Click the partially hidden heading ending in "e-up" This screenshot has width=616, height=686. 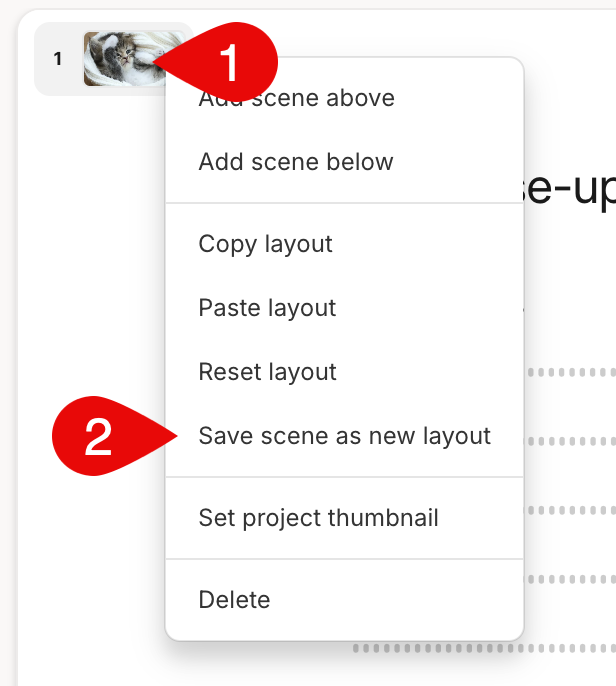pyautogui.click(x=570, y=189)
